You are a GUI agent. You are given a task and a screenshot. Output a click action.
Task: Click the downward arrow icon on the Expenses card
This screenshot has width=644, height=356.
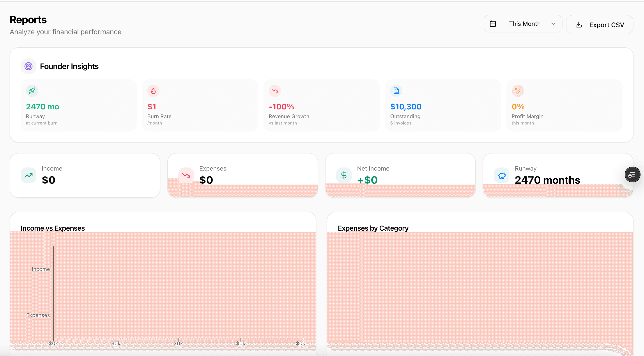click(186, 175)
